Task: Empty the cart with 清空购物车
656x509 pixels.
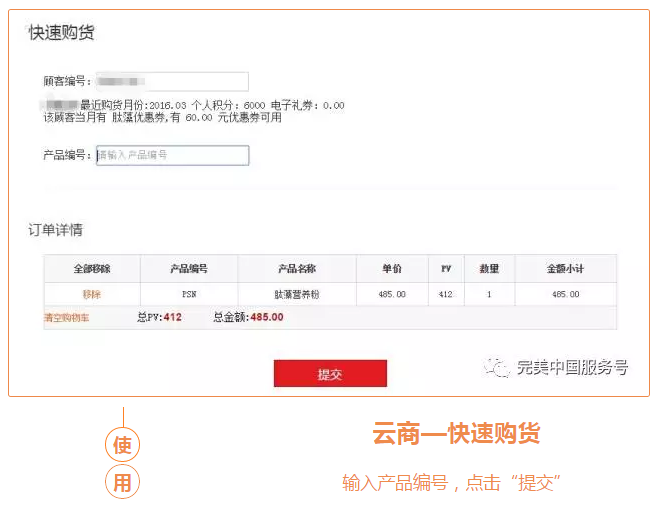Action: pyautogui.click(x=67, y=317)
